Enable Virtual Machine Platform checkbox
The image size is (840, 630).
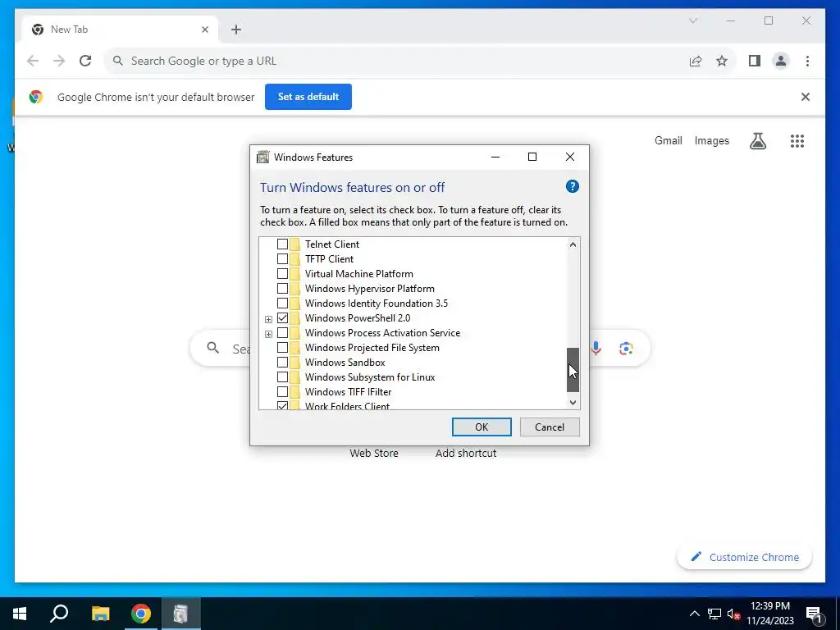point(282,274)
